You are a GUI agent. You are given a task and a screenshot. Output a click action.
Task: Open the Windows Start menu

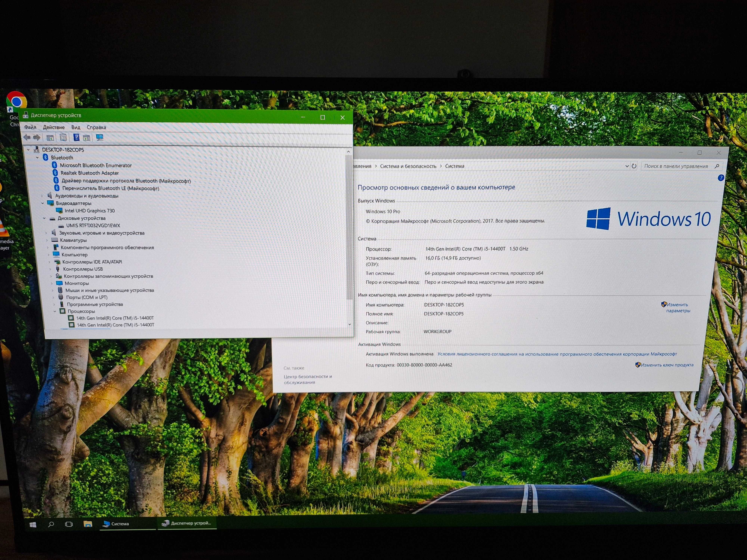[x=33, y=525]
